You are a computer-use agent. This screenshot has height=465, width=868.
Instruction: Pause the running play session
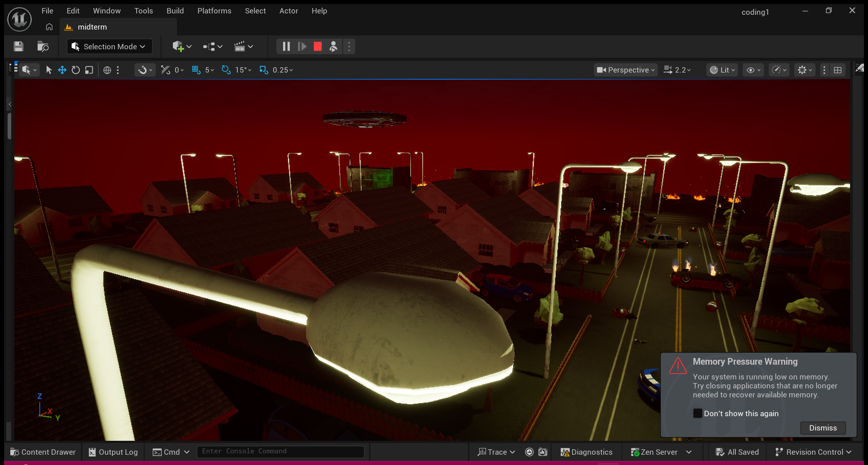286,47
